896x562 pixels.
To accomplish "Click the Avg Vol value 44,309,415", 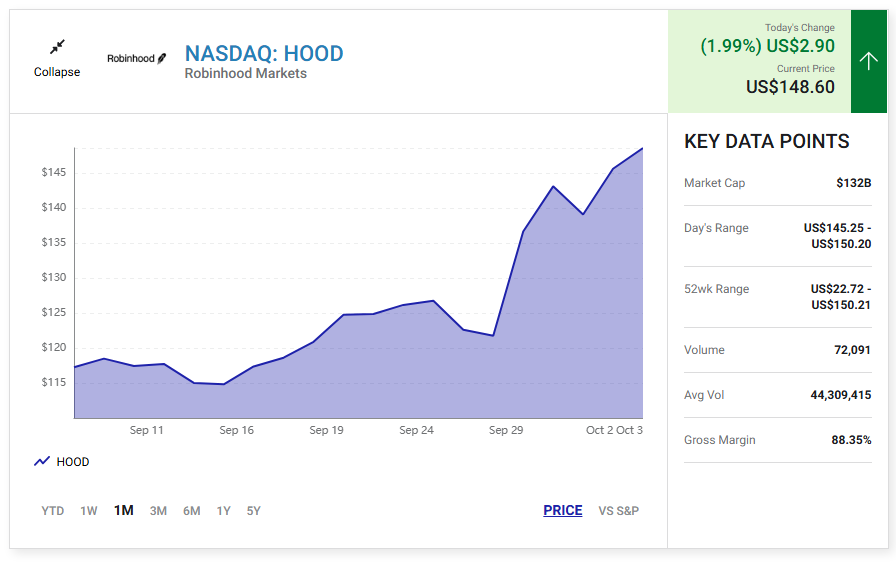I will coord(841,395).
